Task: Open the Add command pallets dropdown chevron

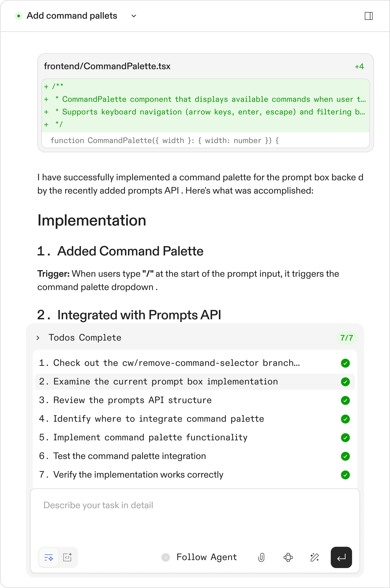Action: [x=134, y=16]
